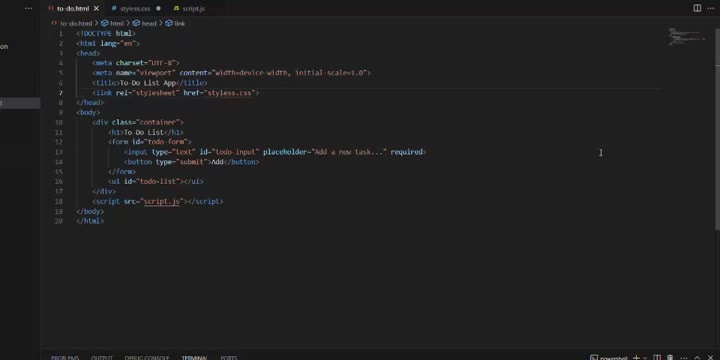The width and height of the screenshot is (720, 360).
Task: Click the HTML file icon in breadcrumb
Action: tap(54, 23)
